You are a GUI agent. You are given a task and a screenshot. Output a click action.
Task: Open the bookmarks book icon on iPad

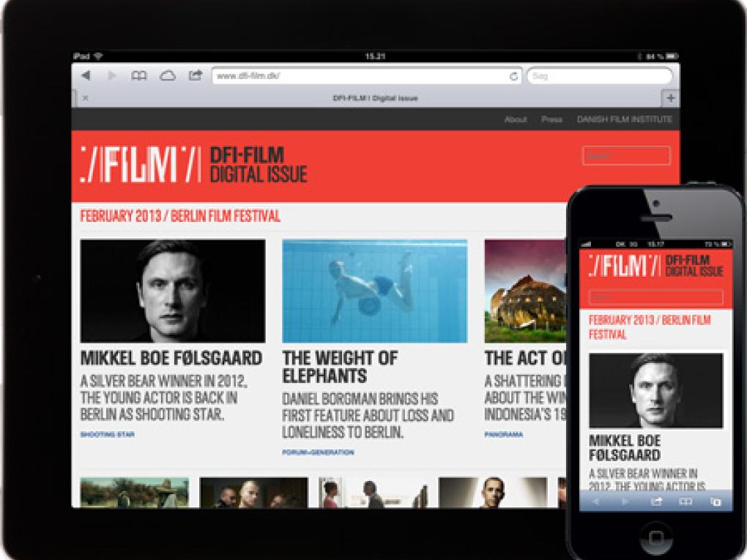click(x=139, y=75)
